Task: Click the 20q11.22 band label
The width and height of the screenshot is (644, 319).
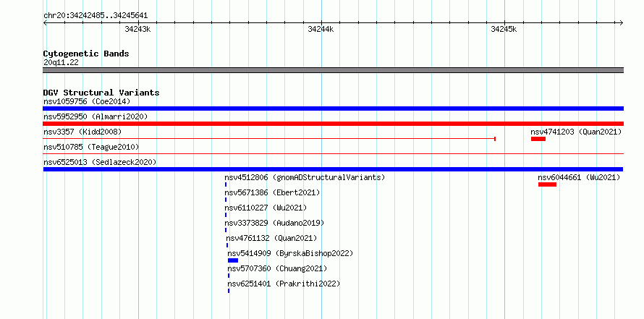Action: pyautogui.click(x=61, y=63)
